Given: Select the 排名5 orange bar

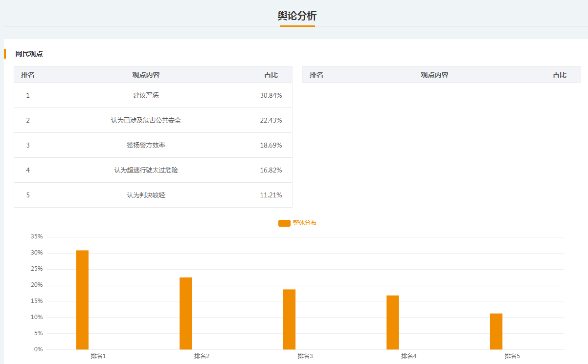Looking at the screenshot, I should click(x=496, y=331).
